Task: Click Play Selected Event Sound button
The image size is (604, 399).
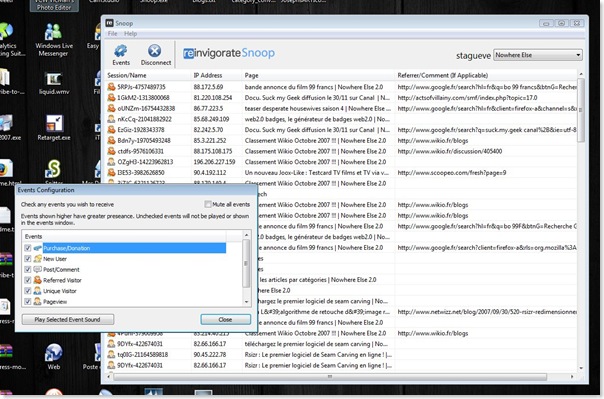Action: (x=68, y=319)
